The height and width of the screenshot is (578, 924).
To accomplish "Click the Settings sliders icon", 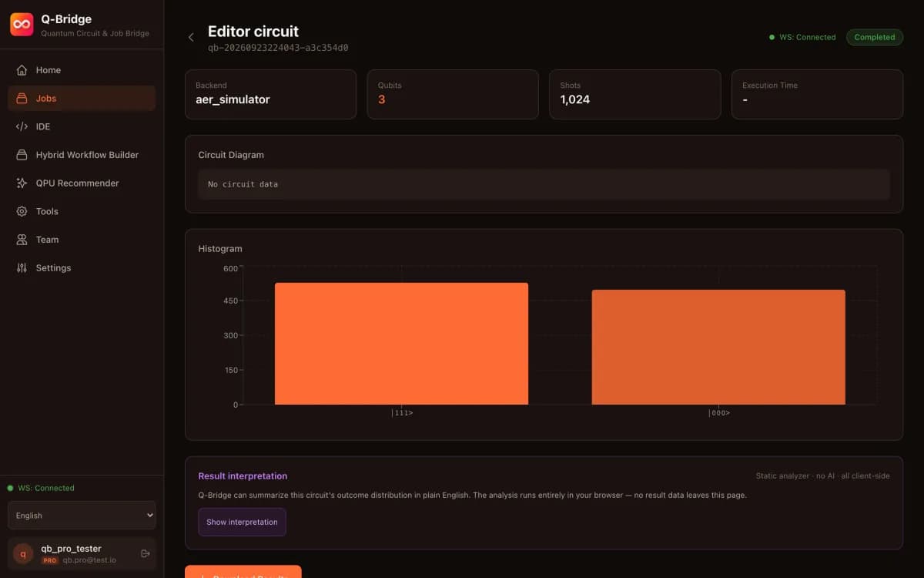I will point(22,268).
